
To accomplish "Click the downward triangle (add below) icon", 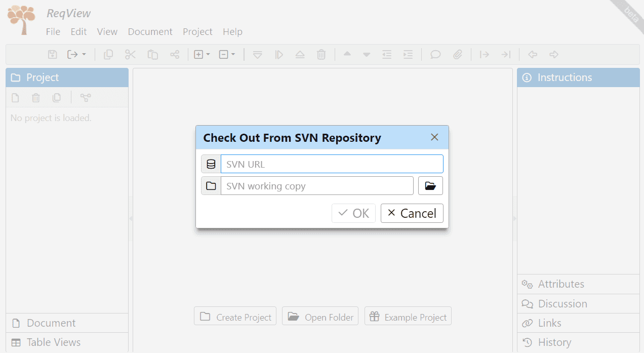I will point(258,54).
